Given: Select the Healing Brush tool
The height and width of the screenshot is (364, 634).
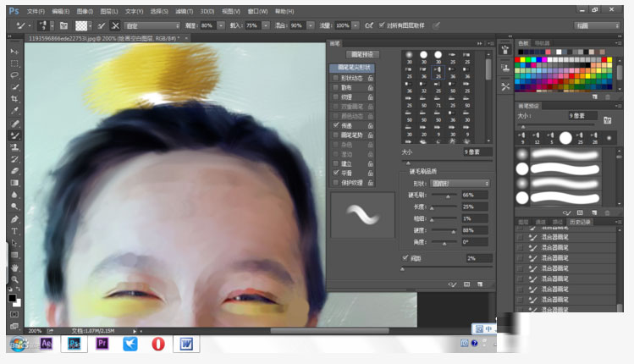Looking at the screenshot, I should point(14,124).
